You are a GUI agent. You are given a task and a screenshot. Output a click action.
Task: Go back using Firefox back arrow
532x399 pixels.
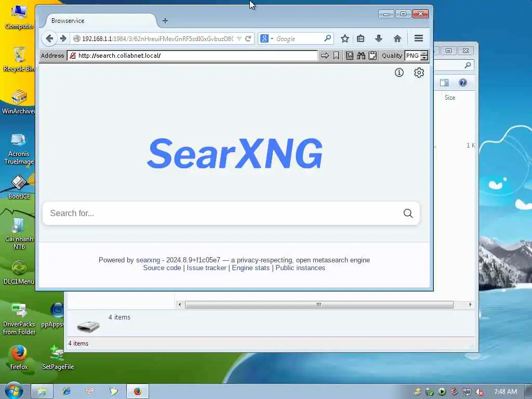(x=49, y=38)
